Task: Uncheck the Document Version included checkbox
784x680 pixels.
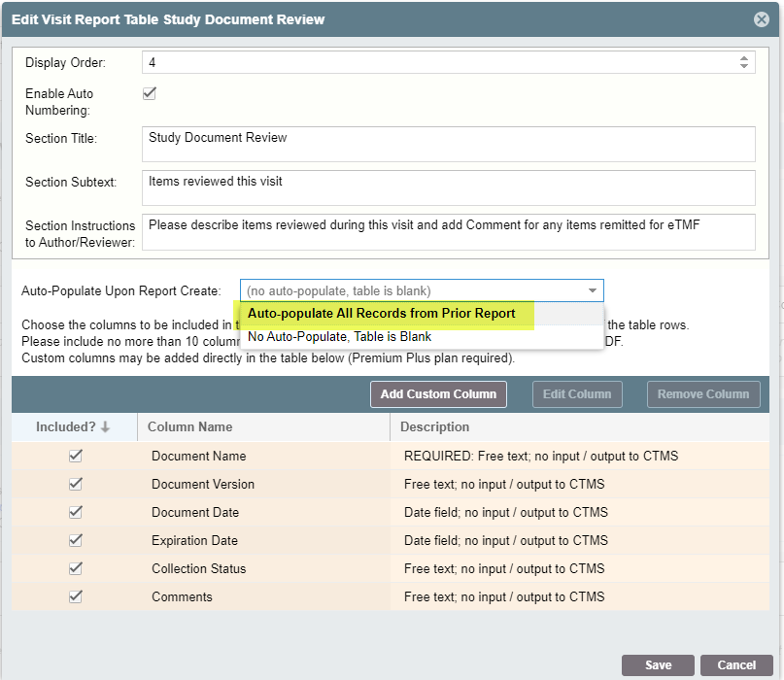Action: click(76, 484)
